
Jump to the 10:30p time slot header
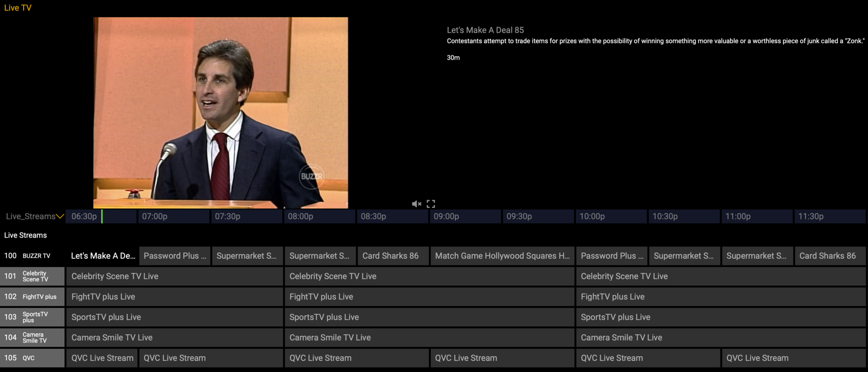tap(684, 217)
